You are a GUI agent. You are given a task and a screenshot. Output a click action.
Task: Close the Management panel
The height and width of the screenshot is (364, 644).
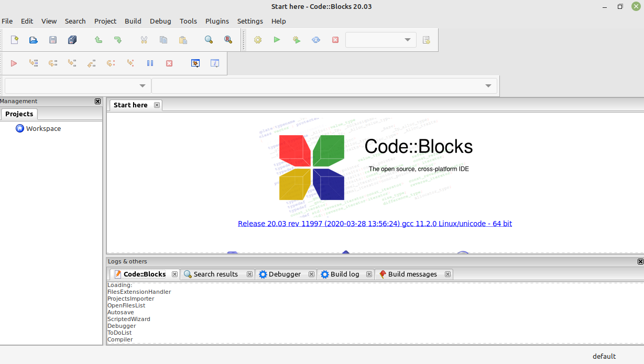tap(97, 101)
